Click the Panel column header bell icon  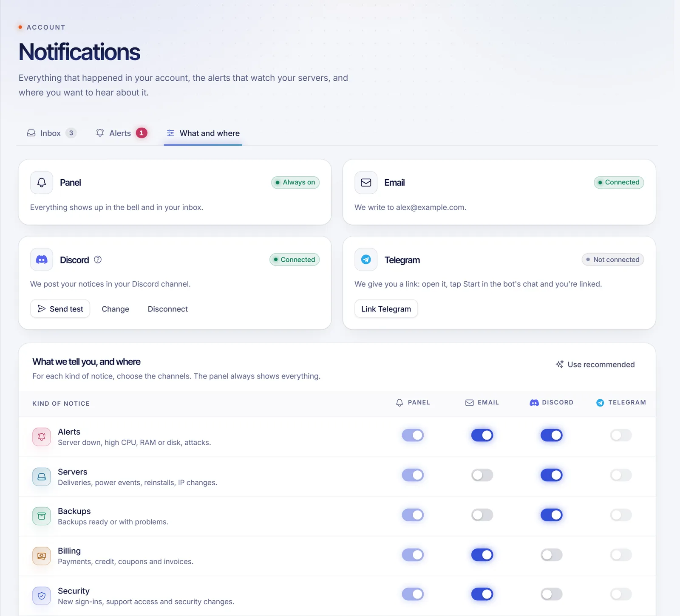point(399,403)
